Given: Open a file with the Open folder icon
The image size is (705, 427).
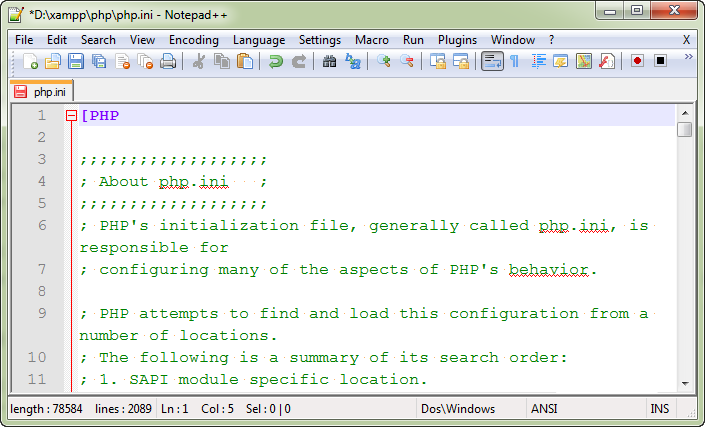Looking at the screenshot, I should (x=53, y=61).
